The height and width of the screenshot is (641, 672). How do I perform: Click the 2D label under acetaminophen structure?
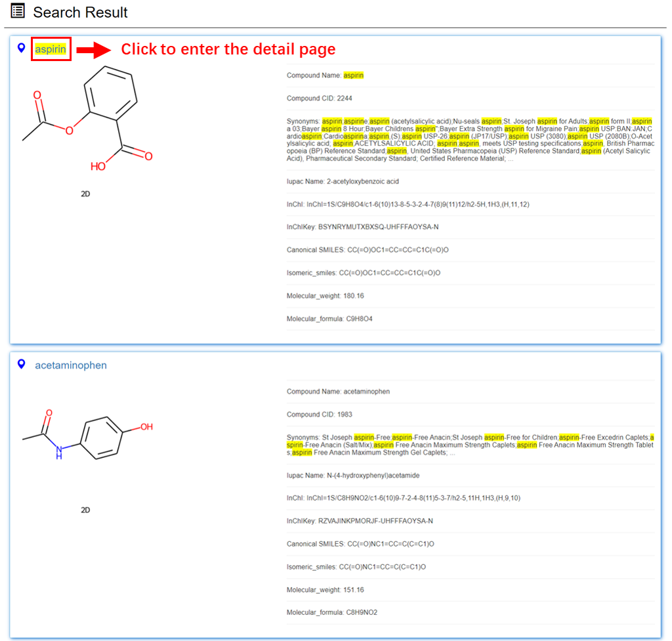tap(85, 510)
